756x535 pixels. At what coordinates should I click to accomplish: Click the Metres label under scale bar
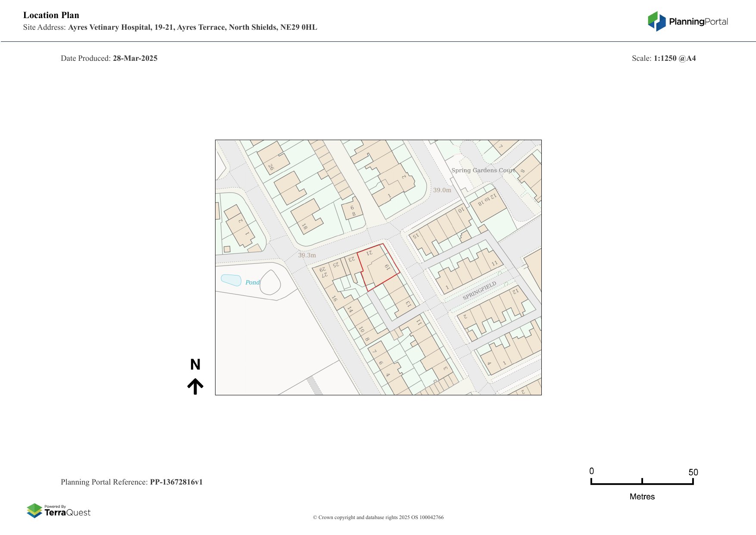pyautogui.click(x=642, y=497)
